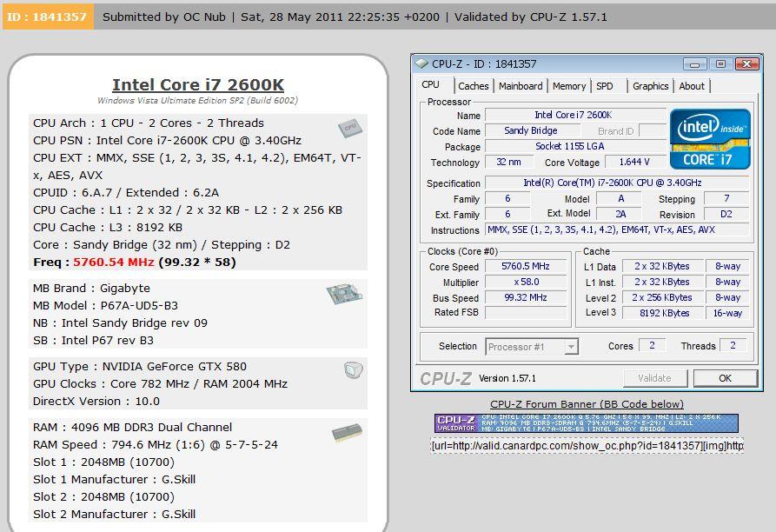This screenshot has height=532, width=776.
Task: Click the Intel Core i7 logo badge
Action: (710, 139)
